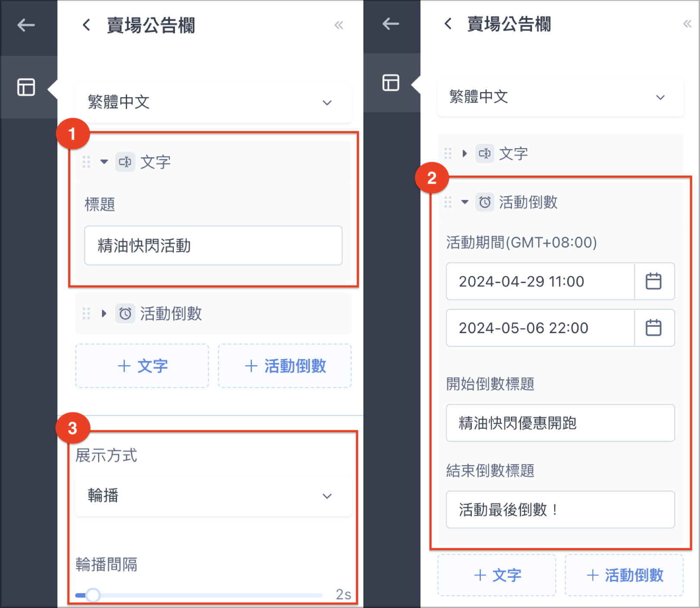Click the 輪播間隔 slider handle

click(x=92, y=595)
